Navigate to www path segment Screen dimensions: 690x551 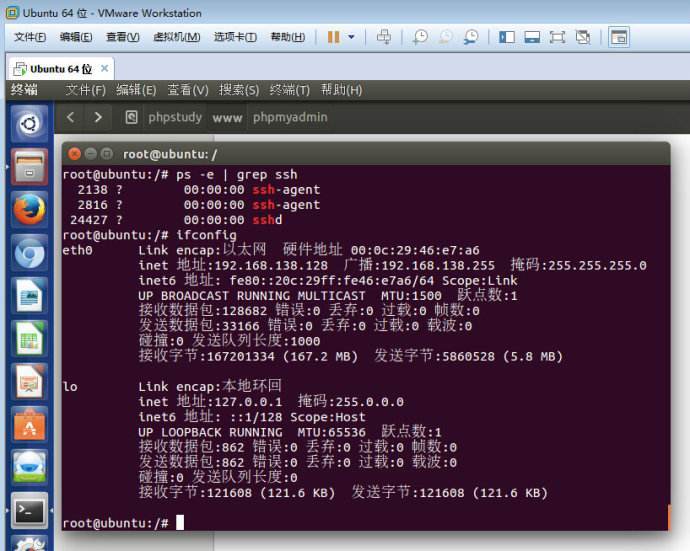(x=227, y=118)
